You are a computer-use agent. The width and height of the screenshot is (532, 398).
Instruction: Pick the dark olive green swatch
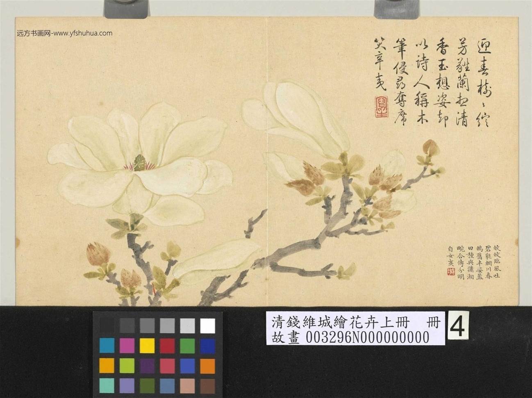point(147,386)
